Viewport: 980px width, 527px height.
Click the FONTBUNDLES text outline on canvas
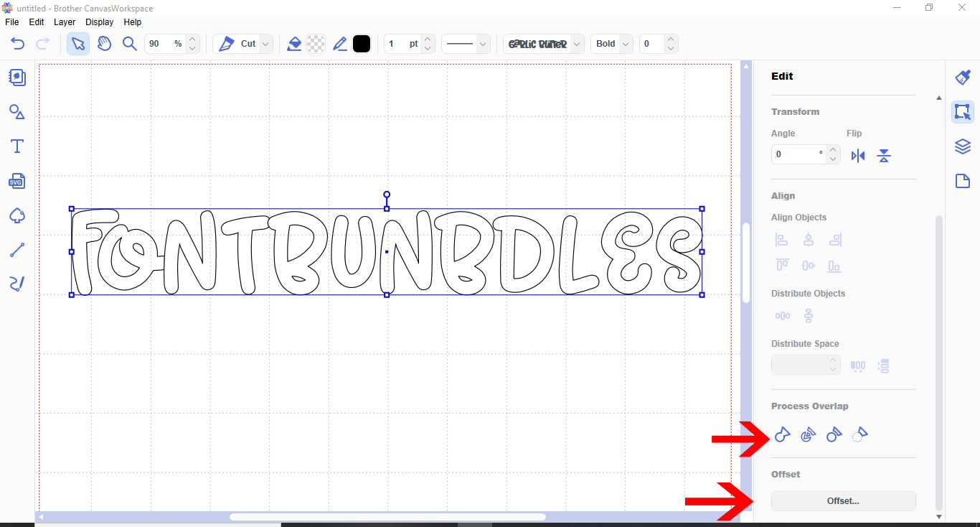pyautogui.click(x=387, y=251)
